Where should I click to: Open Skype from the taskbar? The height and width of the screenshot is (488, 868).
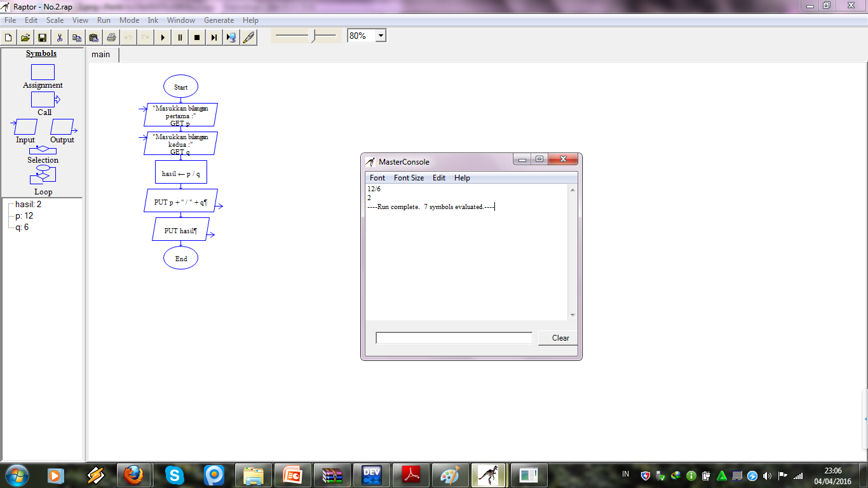coord(174,475)
